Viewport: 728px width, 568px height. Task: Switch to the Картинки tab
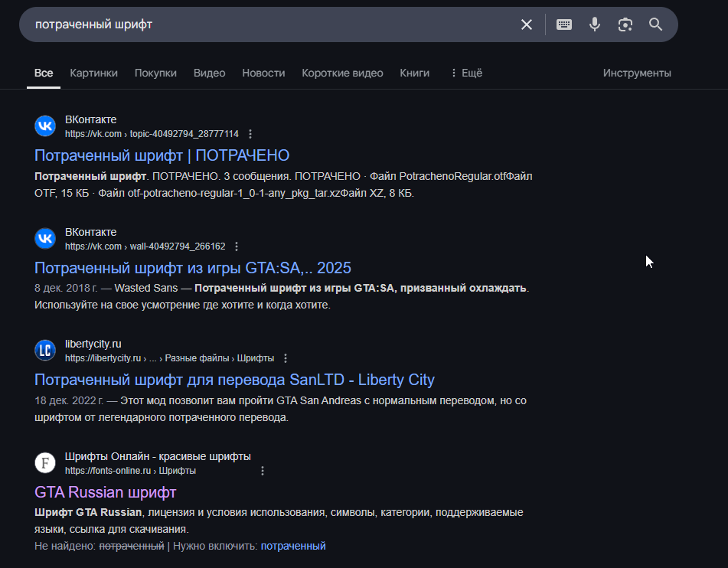tap(93, 73)
